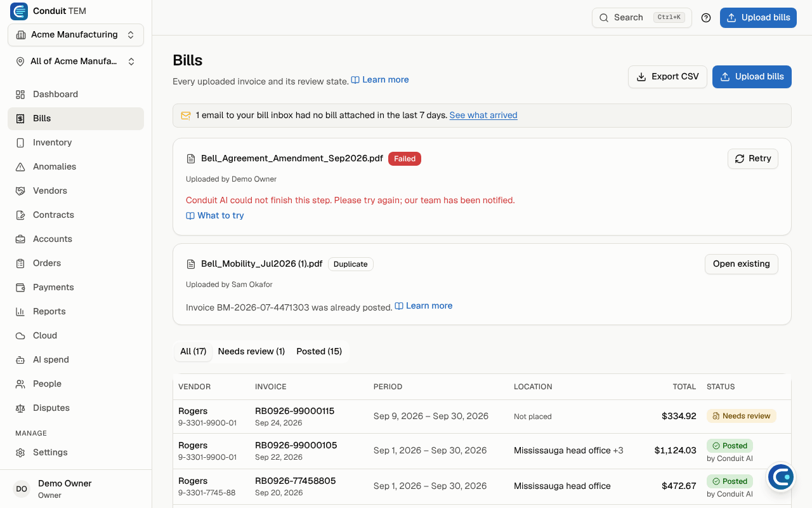Click the Export CSV button
The image size is (812, 508).
click(x=667, y=76)
